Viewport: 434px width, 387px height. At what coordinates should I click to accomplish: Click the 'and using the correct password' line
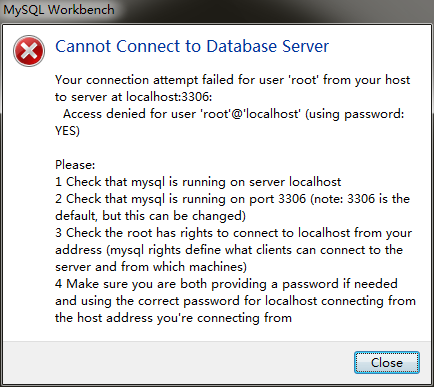235,301
